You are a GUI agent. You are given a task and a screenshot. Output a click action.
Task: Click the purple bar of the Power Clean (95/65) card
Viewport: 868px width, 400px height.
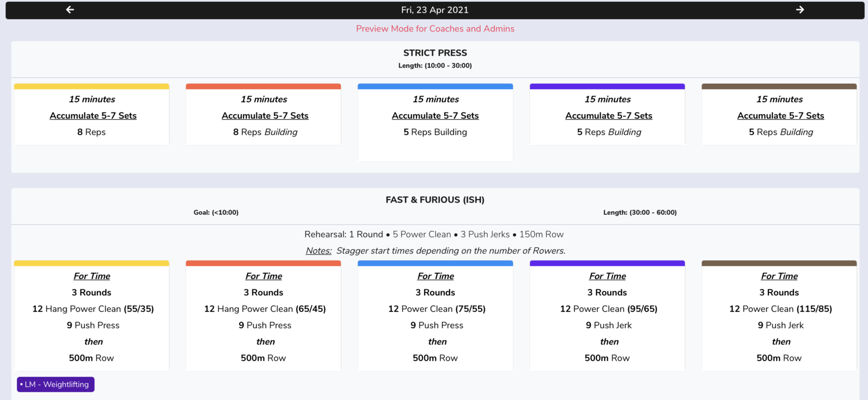tap(607, 263)
